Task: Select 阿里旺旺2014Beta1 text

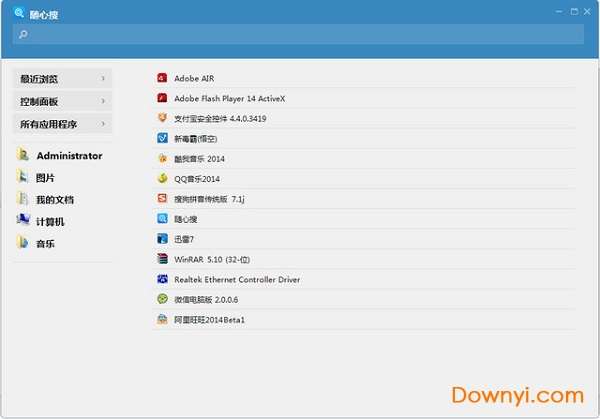Action: (x=209, y=320)
